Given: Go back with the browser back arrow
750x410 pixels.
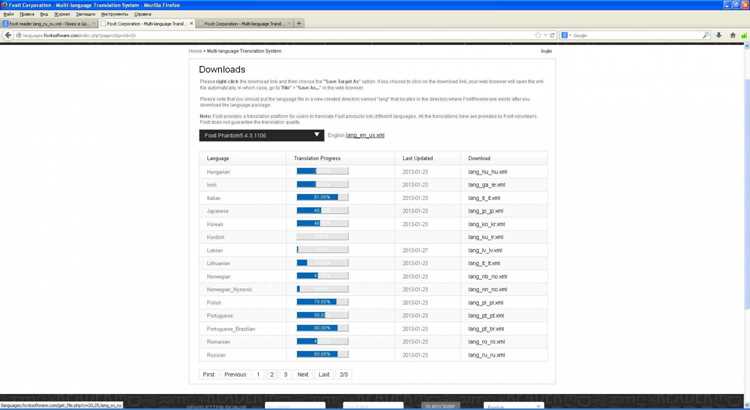Looking at the screenshot, I should [x=8, y=35].
